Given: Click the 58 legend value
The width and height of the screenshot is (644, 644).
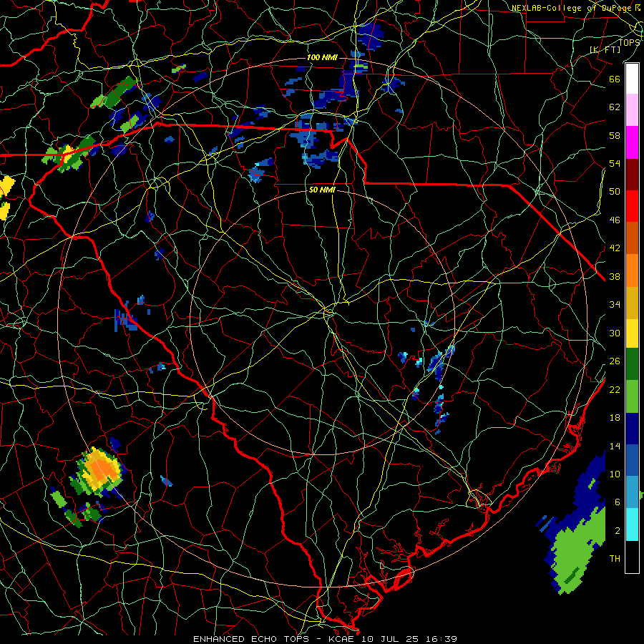Looking at the screenshot, I should 615,135.
